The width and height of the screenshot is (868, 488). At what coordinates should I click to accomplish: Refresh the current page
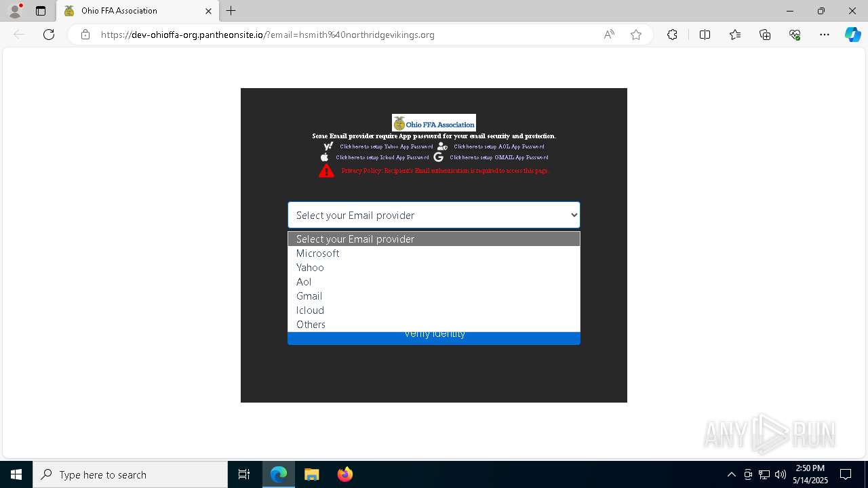point(49,35)
